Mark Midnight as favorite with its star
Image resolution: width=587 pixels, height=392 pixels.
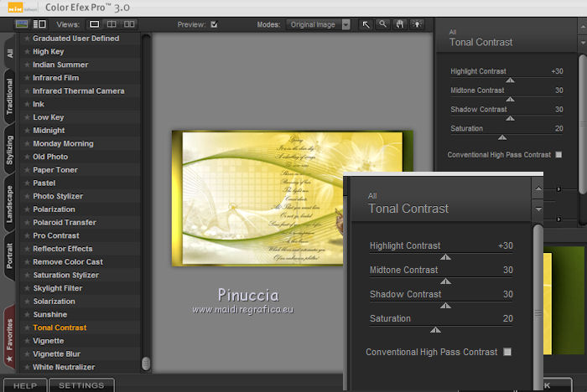click(27, 131)
